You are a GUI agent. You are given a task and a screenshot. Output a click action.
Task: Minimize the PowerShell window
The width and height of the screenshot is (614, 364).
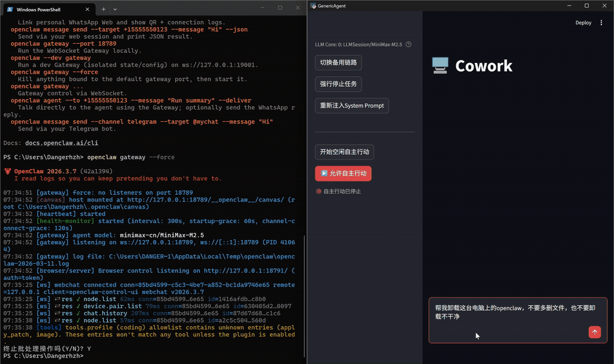263,8
